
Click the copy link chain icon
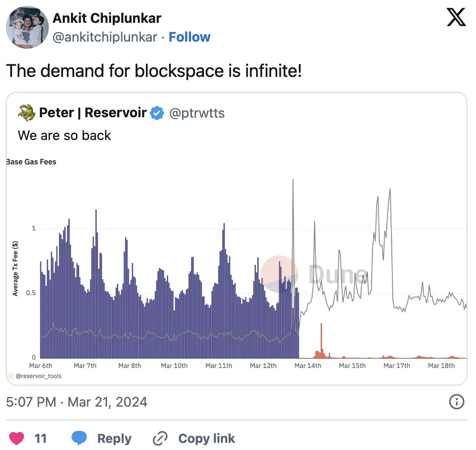(x=160, y=438)
